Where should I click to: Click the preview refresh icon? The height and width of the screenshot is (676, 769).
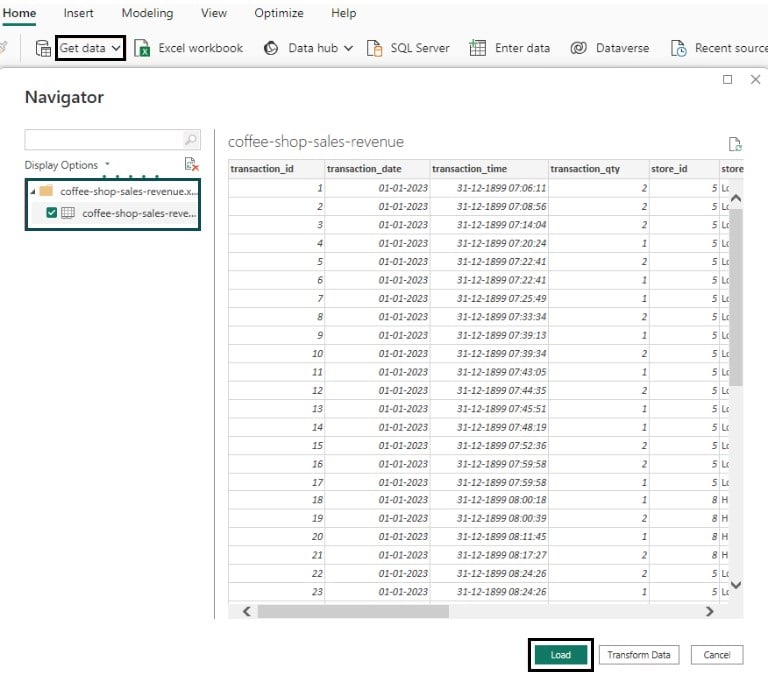coord(735,144)
